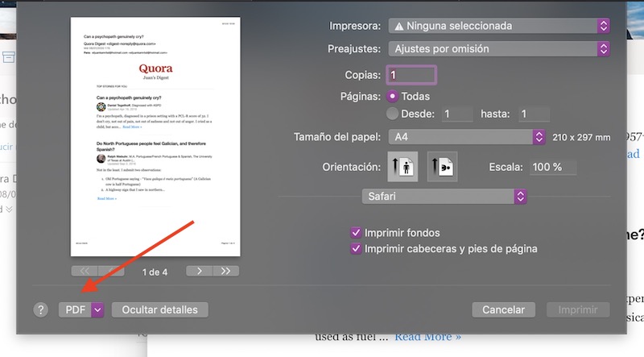Click the Cancelar button

(503, 309)
